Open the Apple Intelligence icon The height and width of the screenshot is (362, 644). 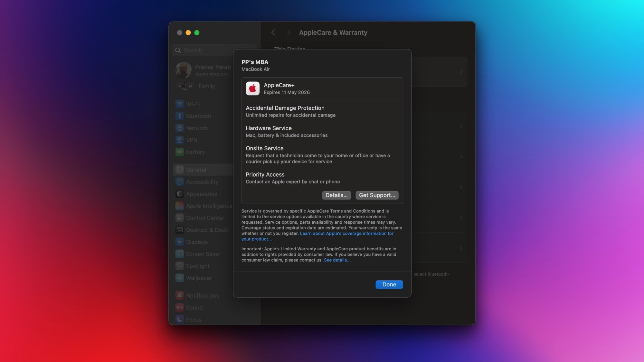tap(179, 206)
